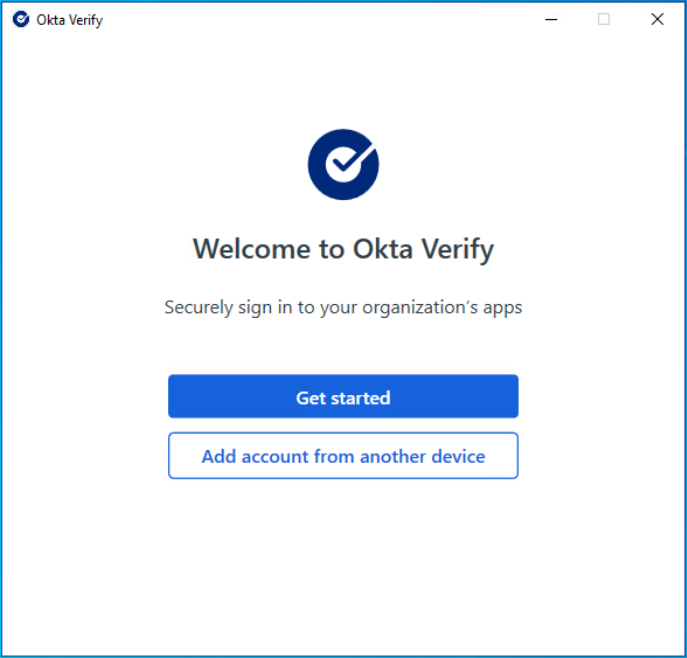687x658 pixels.
Task: Select the outlined Add account button
Action: 343,456
